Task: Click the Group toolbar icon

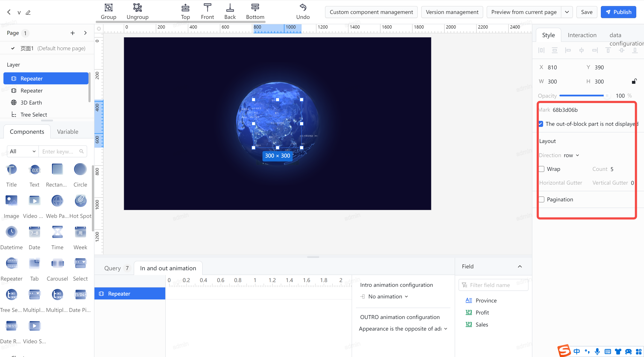Action: [x=108, y=12]
